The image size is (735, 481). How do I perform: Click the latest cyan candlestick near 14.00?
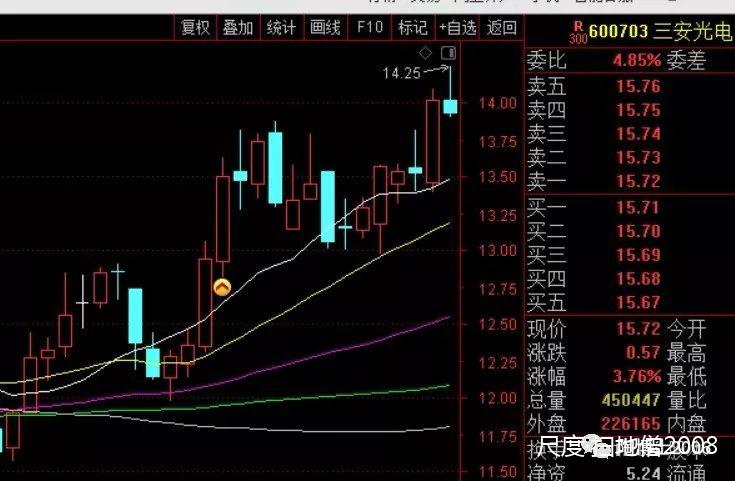click(450, 106)
